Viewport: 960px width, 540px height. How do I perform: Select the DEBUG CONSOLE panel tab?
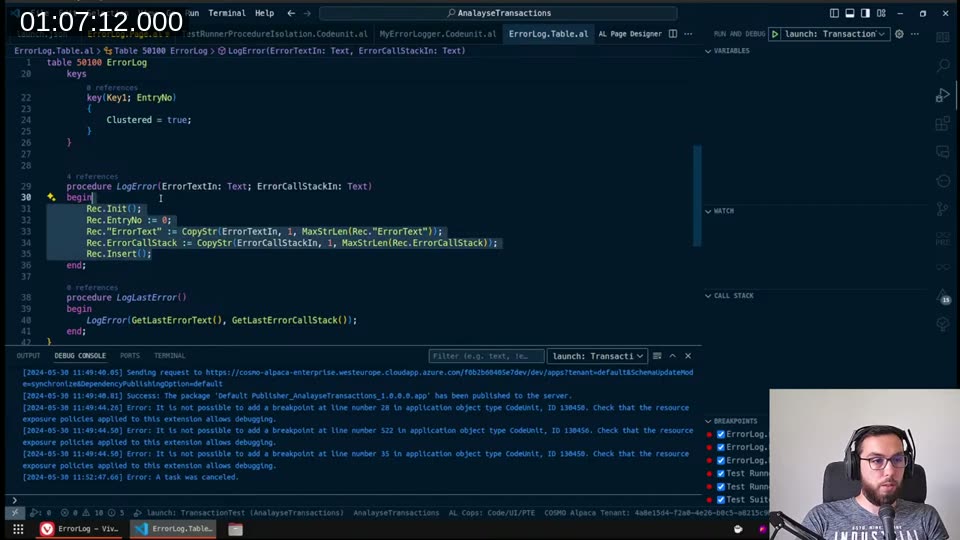point(80,356)
